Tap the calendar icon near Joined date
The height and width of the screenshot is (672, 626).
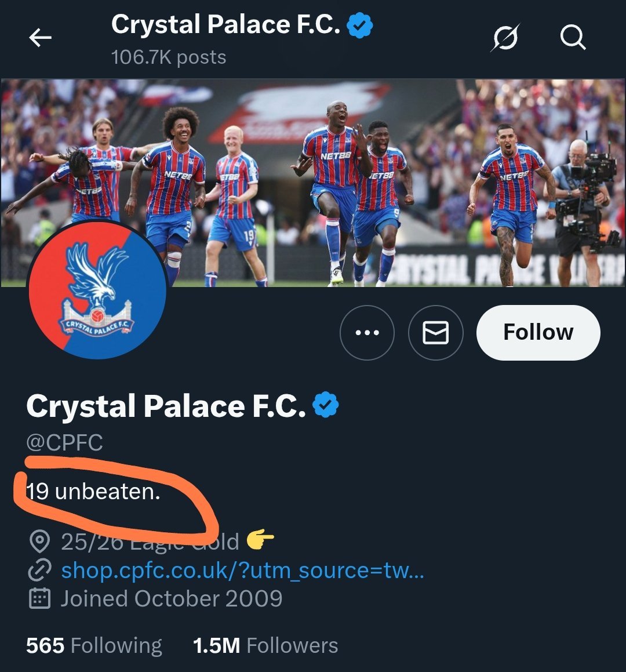click(39, 598)
